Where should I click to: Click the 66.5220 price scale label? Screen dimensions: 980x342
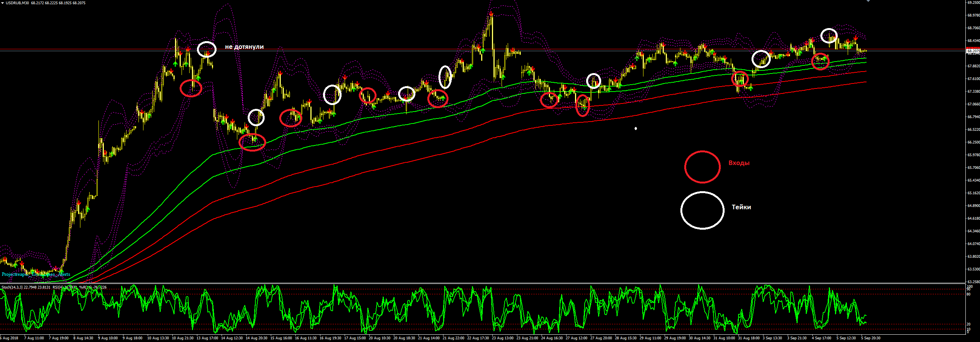pos(973,130)
